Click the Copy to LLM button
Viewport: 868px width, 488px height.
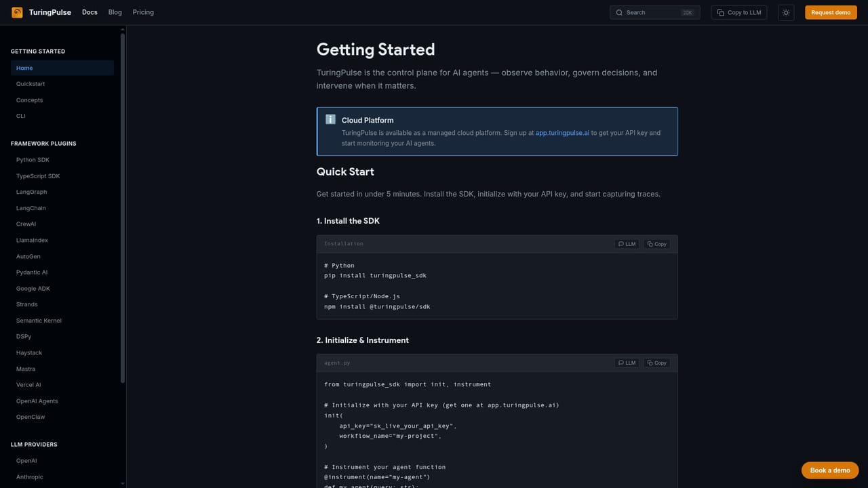click(x=739, y=12)
